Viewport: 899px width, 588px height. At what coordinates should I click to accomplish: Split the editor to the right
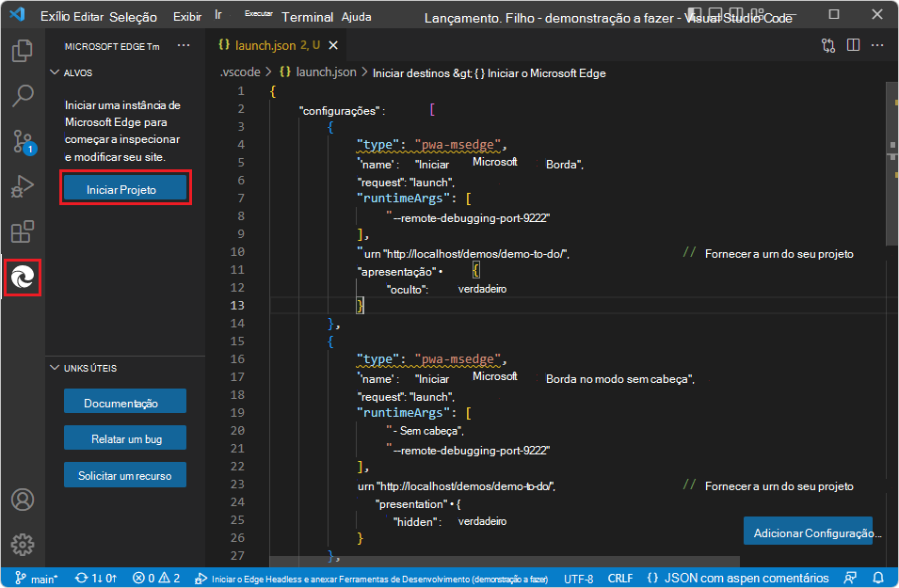(x=853, y=45)
